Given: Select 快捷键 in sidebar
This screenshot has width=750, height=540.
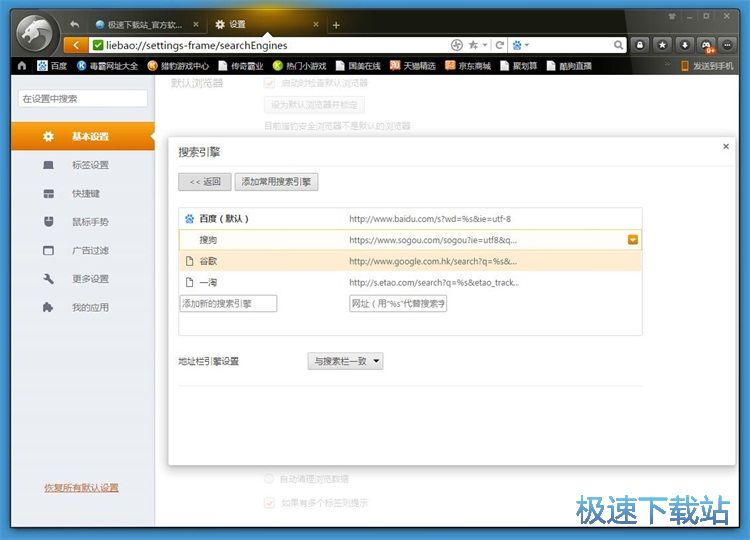Looking at the screenshot, I should [82, 194].
